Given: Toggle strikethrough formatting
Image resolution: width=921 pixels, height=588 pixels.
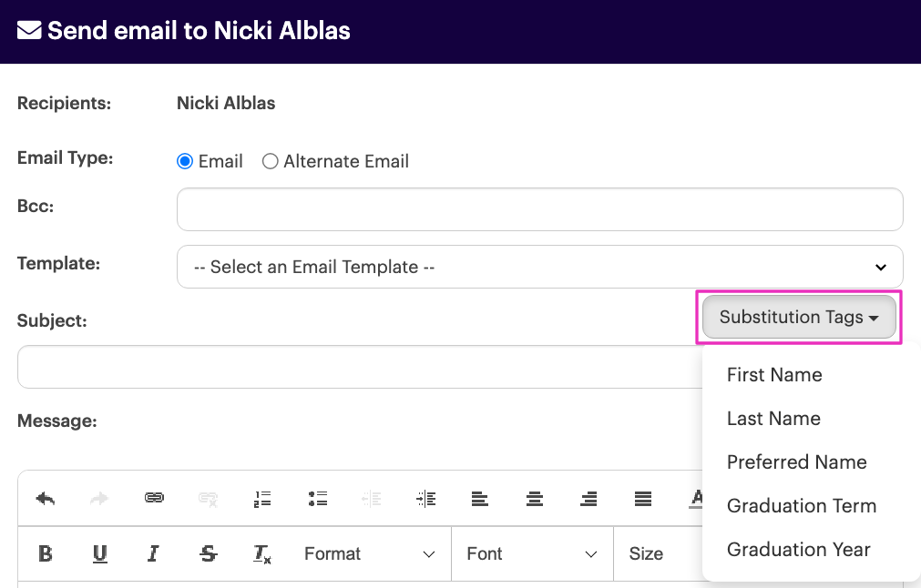Looking at the screenshot, I should pyautogui.click(x=209, y=553).
